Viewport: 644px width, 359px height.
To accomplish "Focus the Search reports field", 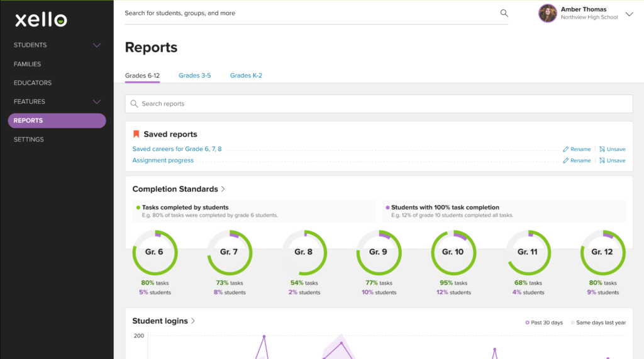I will coord(379,104).
